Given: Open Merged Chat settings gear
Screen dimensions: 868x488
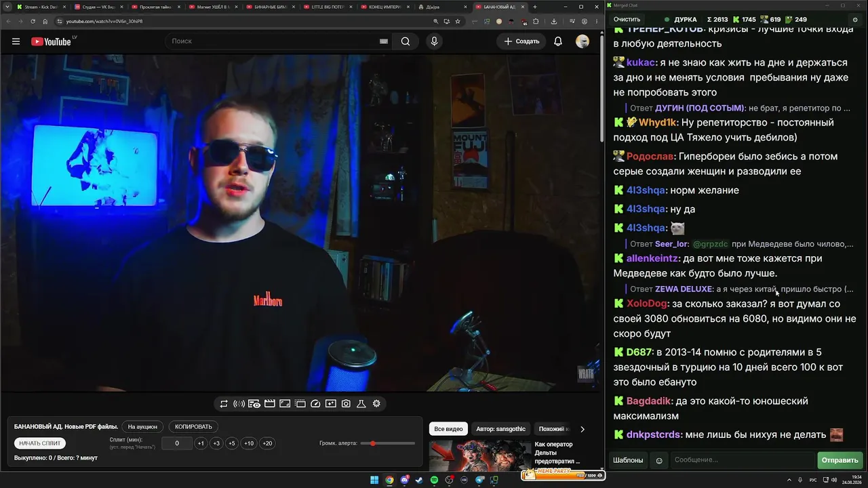Looking at the screenshot, I should click(855, 20).
